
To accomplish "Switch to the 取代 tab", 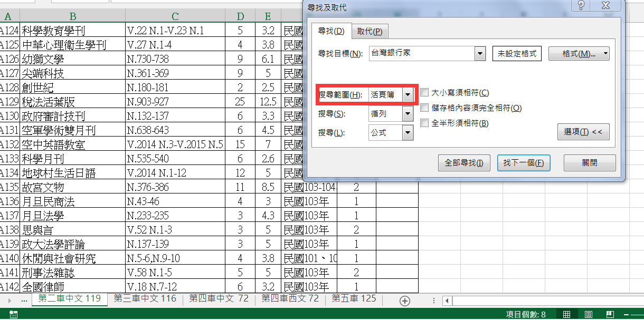I will pyautogui.click(x=370, y=32).
